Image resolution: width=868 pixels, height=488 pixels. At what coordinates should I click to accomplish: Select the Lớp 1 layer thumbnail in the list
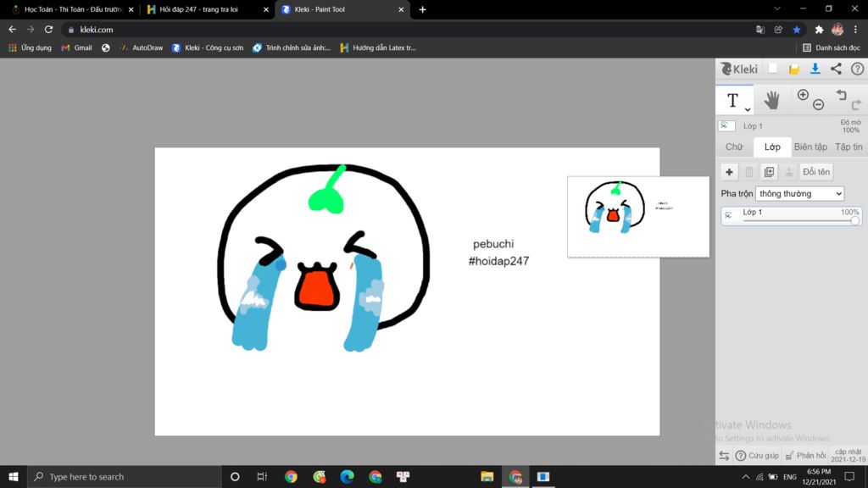click(x=728, y=215)
